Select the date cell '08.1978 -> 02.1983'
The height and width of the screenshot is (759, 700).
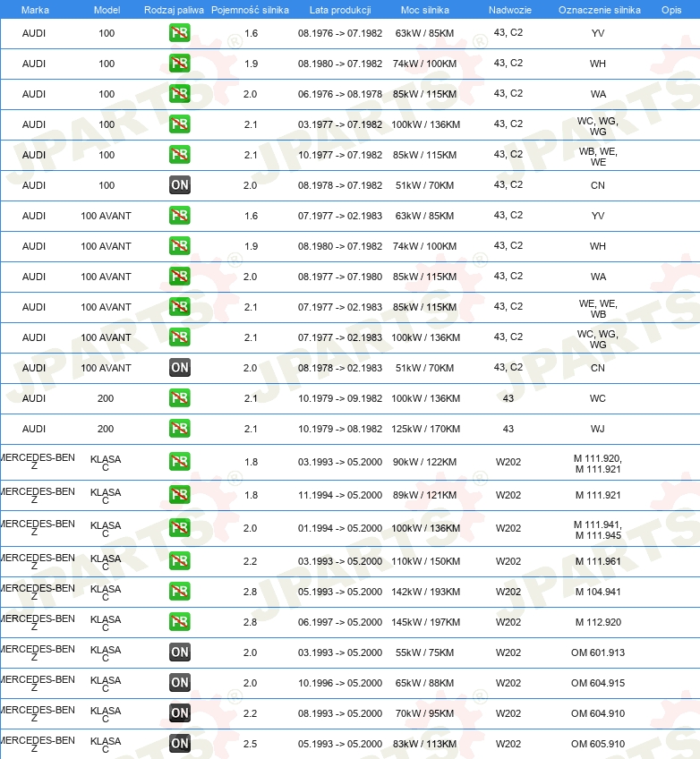point(340,368)
